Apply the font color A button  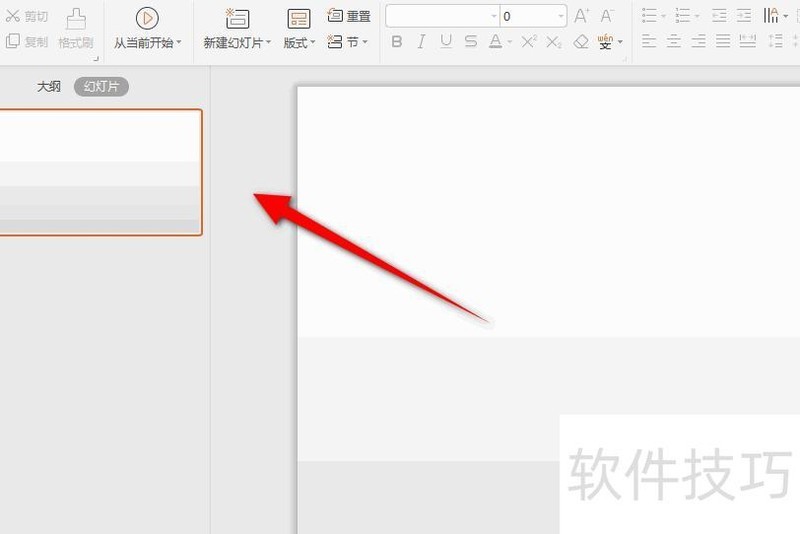pyautogui.click(x=495, y=42)
